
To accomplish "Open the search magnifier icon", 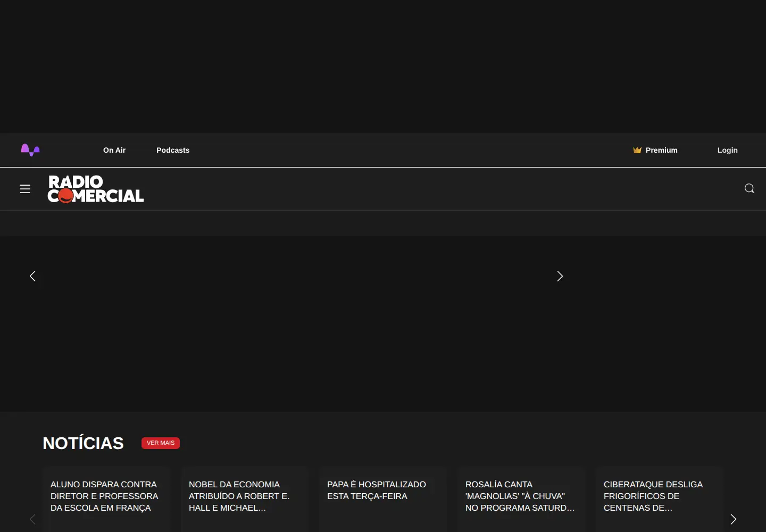I will [x=750, y=188].
